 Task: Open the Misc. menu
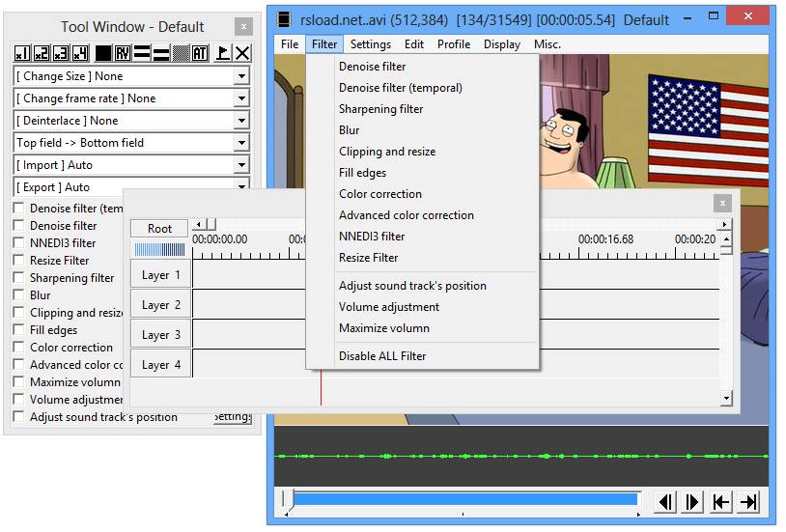[x=547, y=44]
